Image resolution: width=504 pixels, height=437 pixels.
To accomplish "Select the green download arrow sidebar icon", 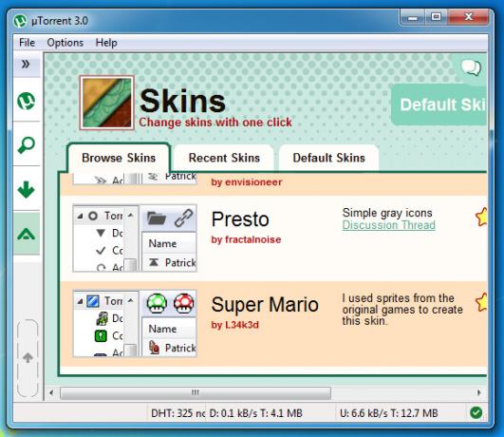I will click(x=26, y=189).
